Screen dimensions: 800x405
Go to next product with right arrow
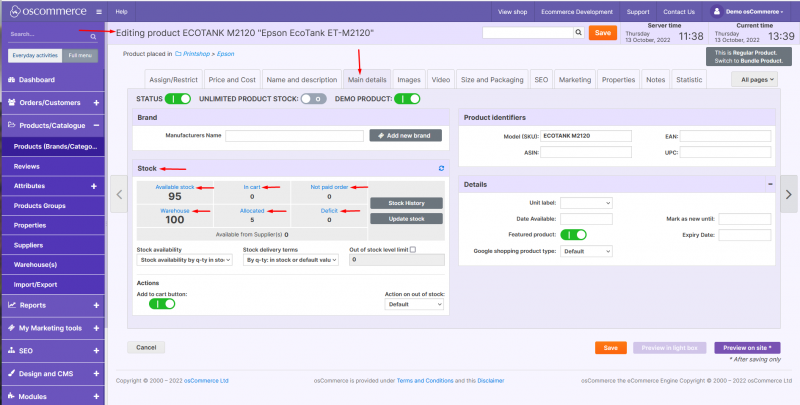point(788,194)
